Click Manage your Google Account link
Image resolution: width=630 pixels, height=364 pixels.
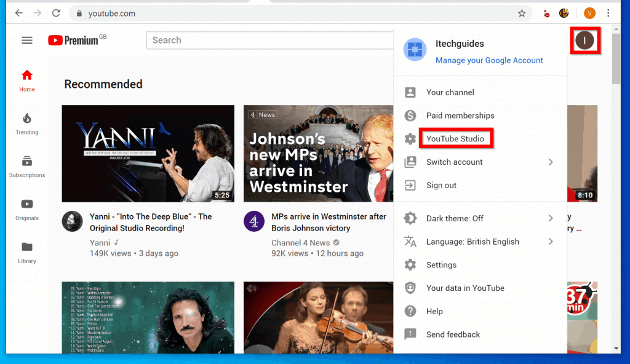489,60
